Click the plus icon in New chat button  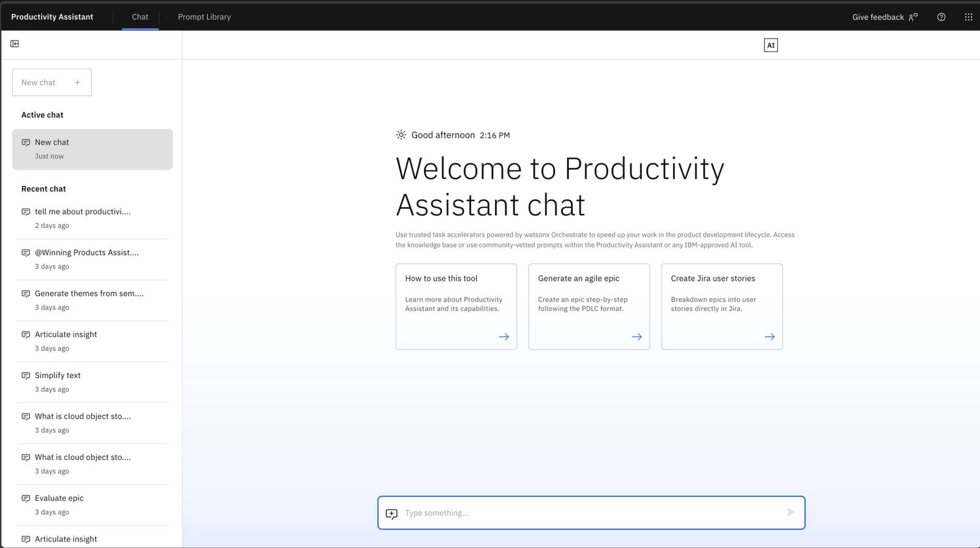click(x=77, y=82)
